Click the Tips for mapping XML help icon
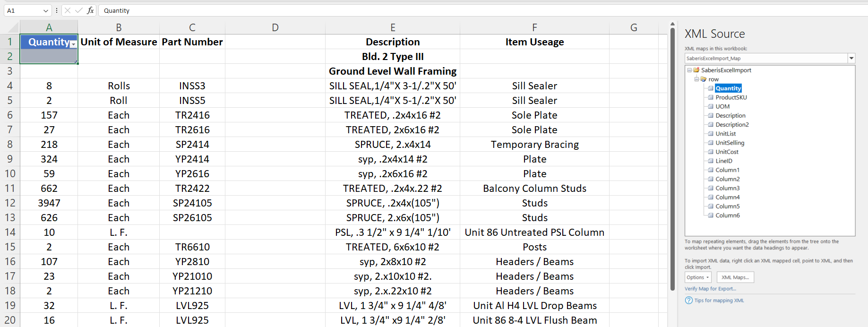This screenshot has height=327, width=868. [688, 301]
